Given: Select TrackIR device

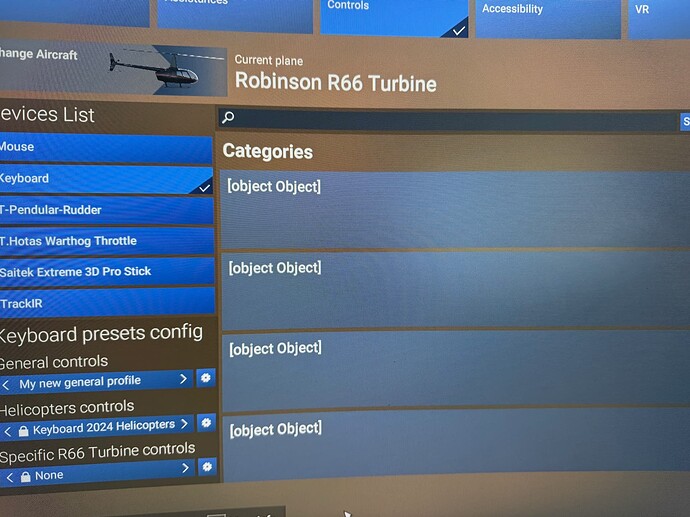Looking at the screenshot, I should coord(107,303).
